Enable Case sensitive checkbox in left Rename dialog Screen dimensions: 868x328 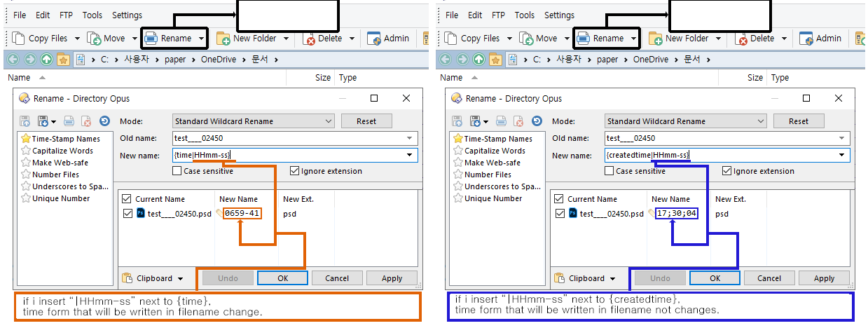(177, 171)
